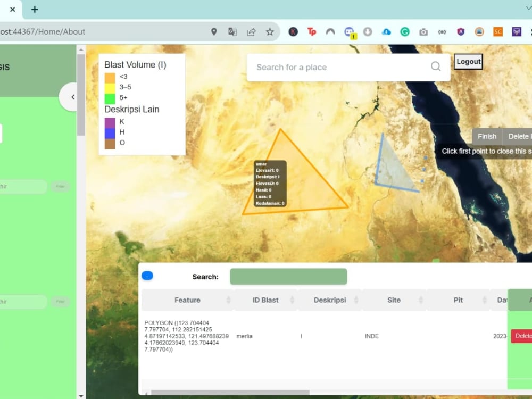Click the share page icon

pyautogui.click(x=251, y=32)
